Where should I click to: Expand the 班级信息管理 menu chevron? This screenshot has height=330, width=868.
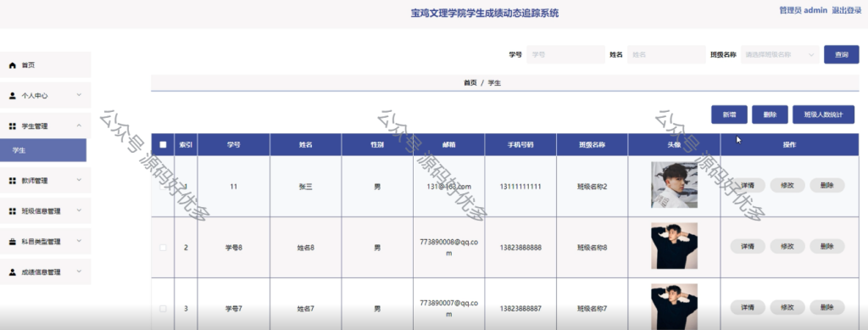click(79, 210)
